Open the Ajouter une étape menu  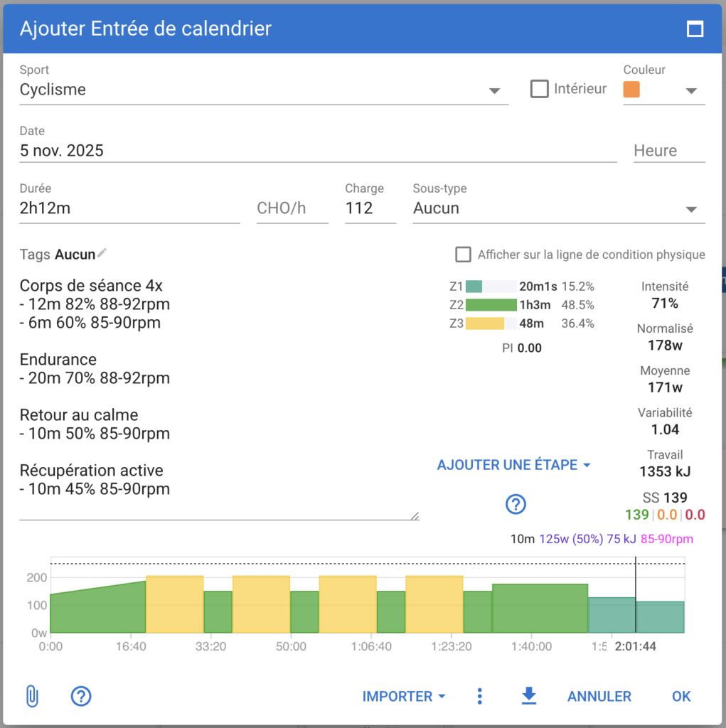[x=514, y=465]
